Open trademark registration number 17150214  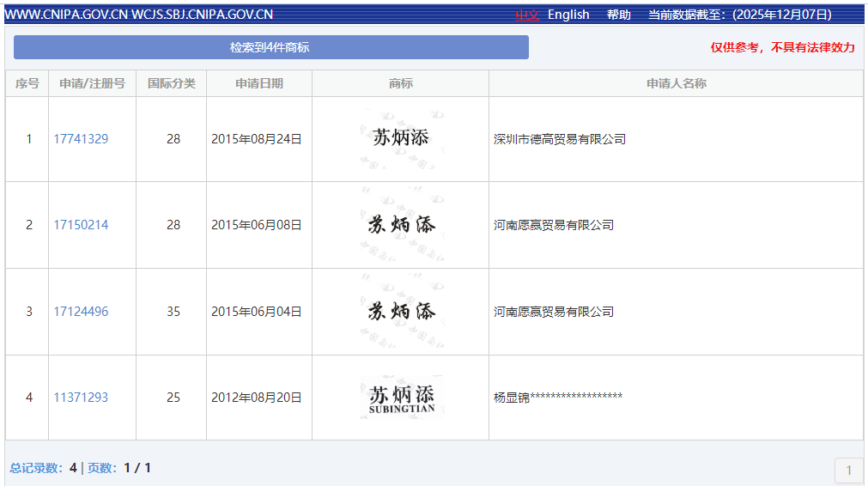(81, 225)
